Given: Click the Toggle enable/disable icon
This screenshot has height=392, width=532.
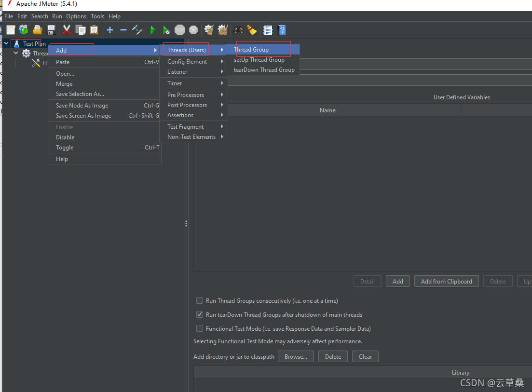Looking at the screenshot, I should pyautogui.click(x=136, y=30).
